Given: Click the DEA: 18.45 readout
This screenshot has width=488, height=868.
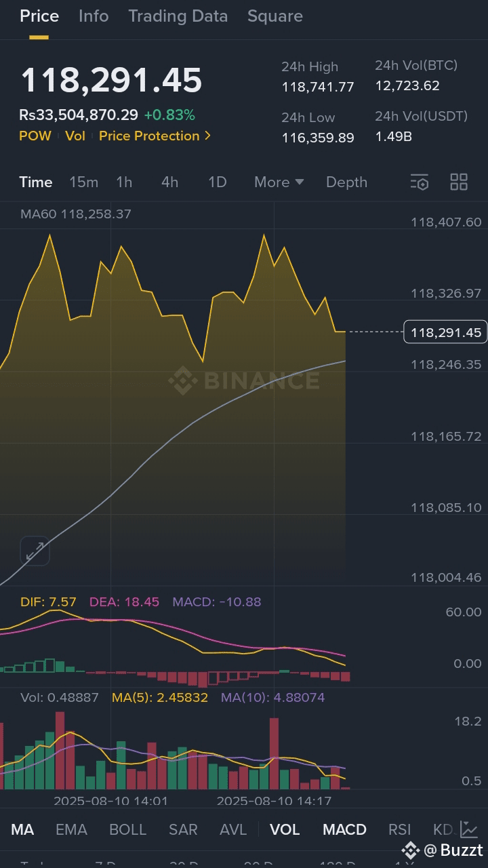Looking at the screenshot, I should point(124,602).
